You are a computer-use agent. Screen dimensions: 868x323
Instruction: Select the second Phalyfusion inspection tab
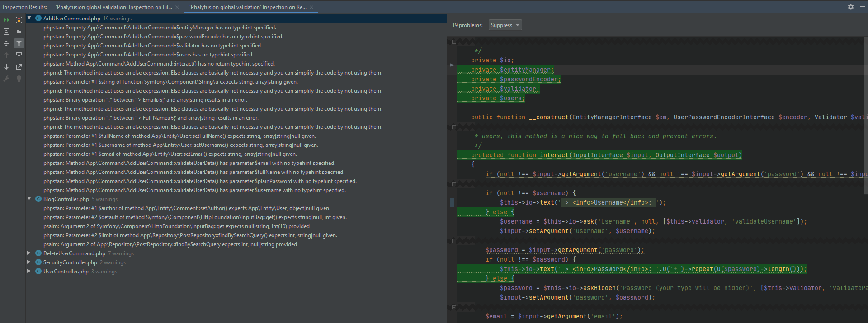click(x=248, y=7)
